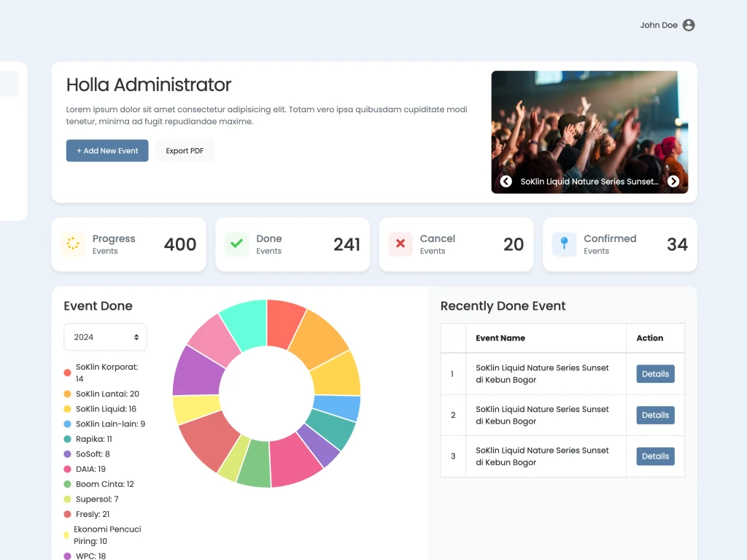The image size is (747, 560).
Task: Toggle SoKlin Korporat legend item
Action: [107, 373]
